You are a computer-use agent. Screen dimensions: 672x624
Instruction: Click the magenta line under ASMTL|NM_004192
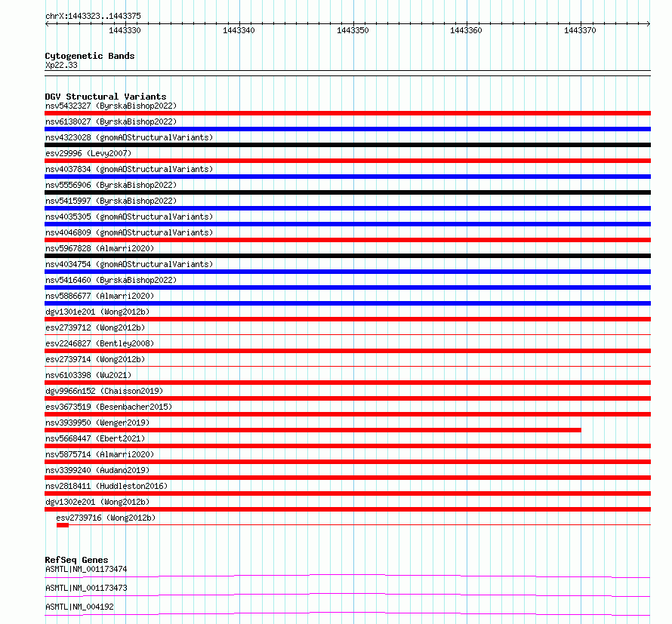click(x=347, y=613)
